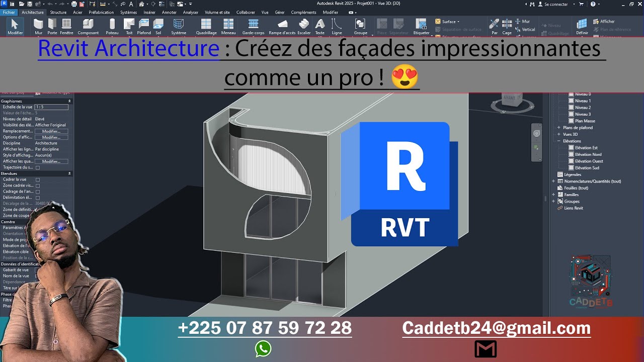644x362 pixels.
Task: Click the help question mark button
Action: pyautogui.click(x=593, y=4)
